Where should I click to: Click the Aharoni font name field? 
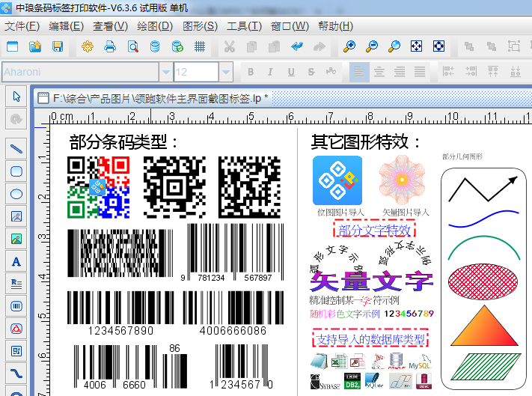tap(80, 72)
